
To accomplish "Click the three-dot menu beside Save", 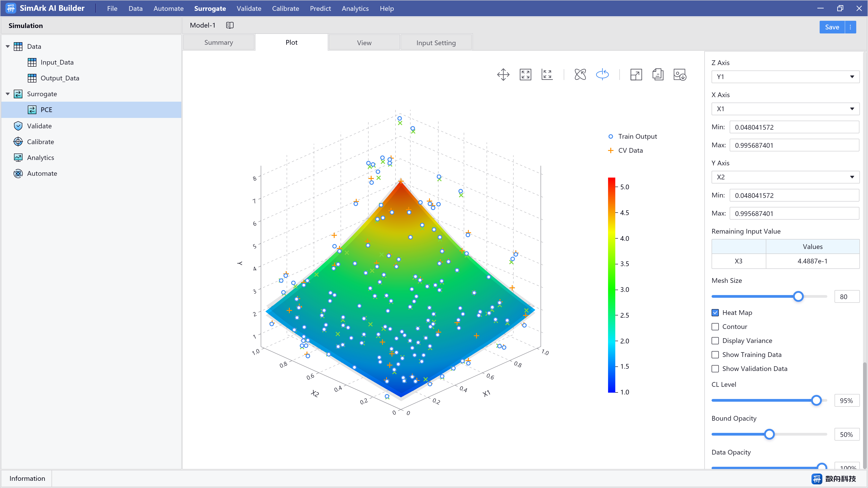I will [x=850, y=27].
